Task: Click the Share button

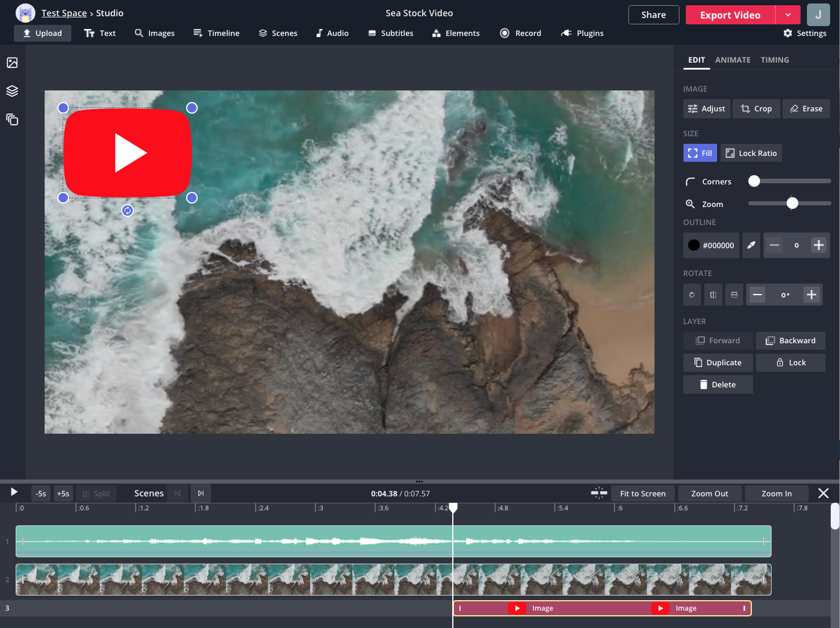Action: point(653,15)
